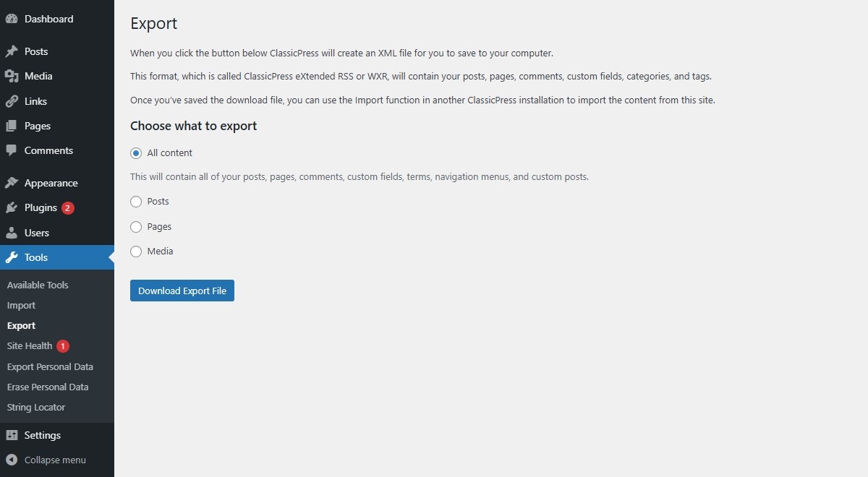The image size is (868, 477).
Task: Click the All content option label
Action: point(170,153)
